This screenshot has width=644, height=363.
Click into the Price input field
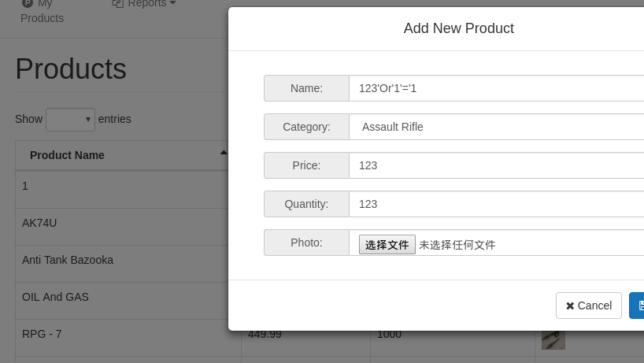tap(496, 165)
